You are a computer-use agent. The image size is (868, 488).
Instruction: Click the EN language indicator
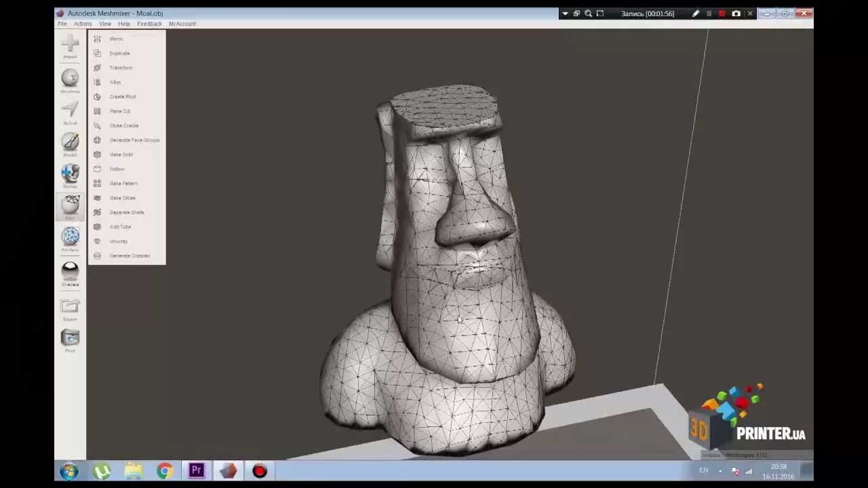pos(704,470)
